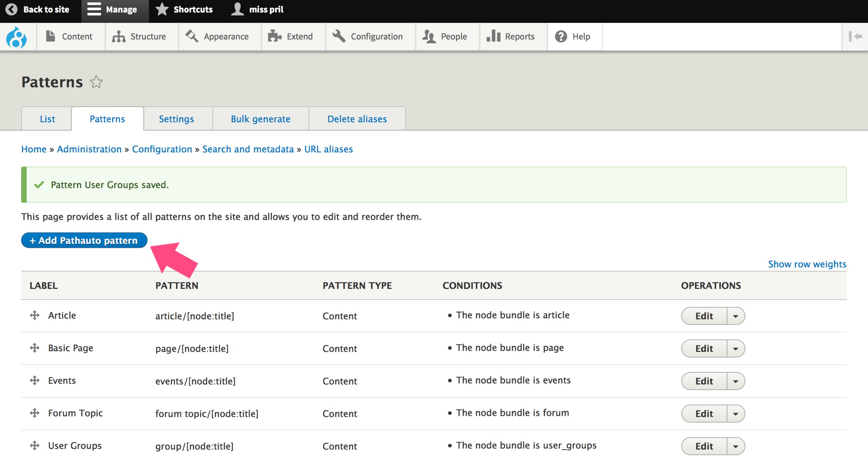
Task: Expand operations dropdown for Events pattern
Action: coord(736,381)
